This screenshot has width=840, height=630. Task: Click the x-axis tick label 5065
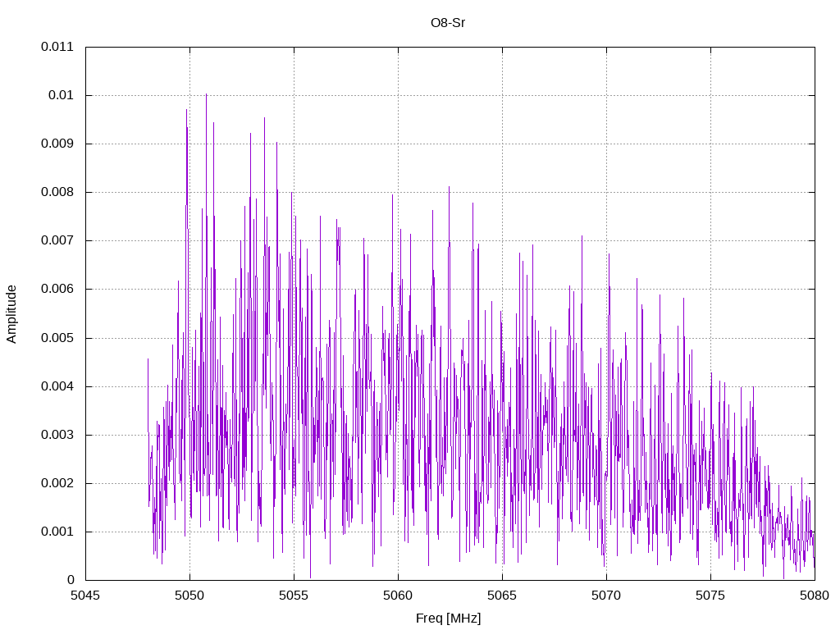coord(502,596)
